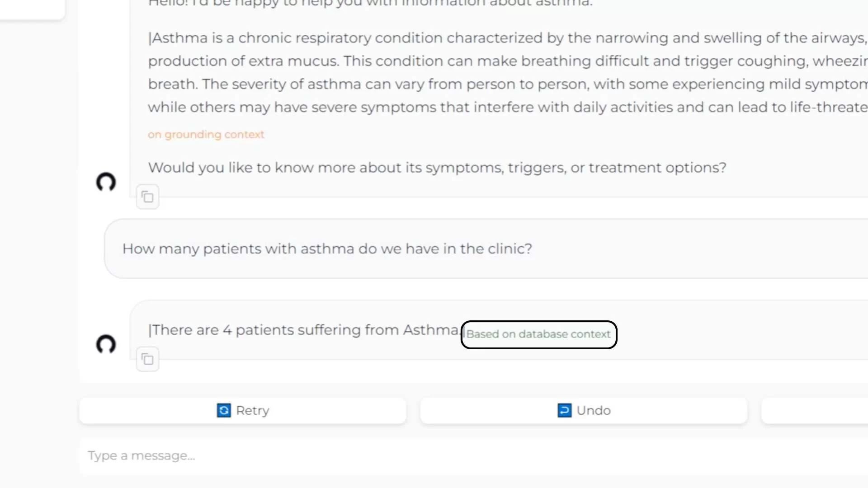Click the "Asthma is a chronic respiratory condition" line
Image resolution: width=868 pixels, height=488 pixels.
click(x=506, y=38)
